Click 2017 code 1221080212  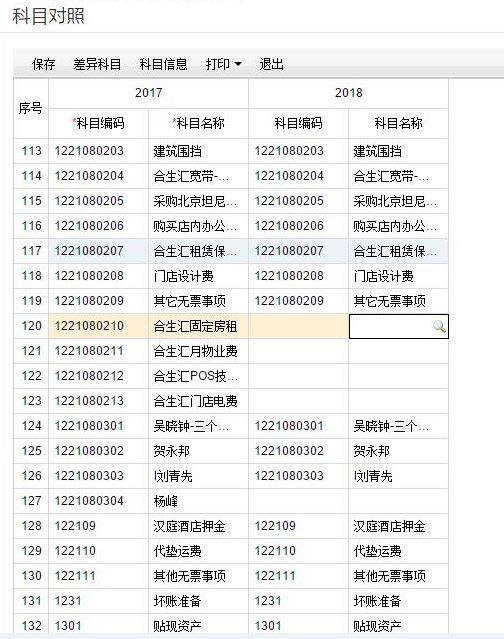89,376
